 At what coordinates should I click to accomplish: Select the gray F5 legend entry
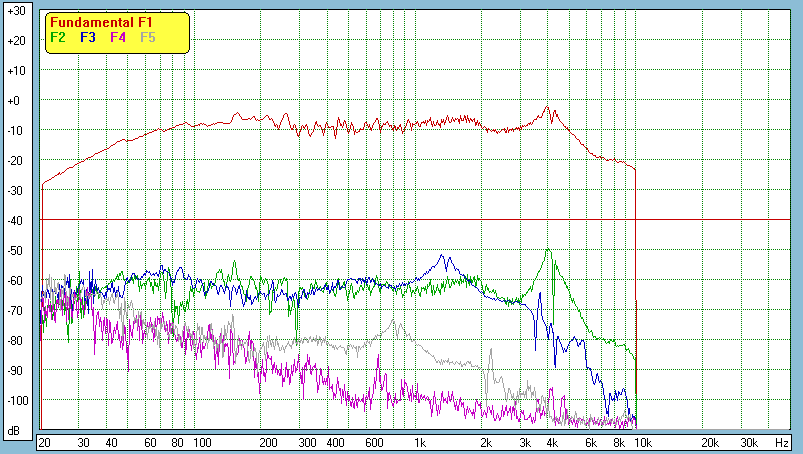click(x=148, y=37)
